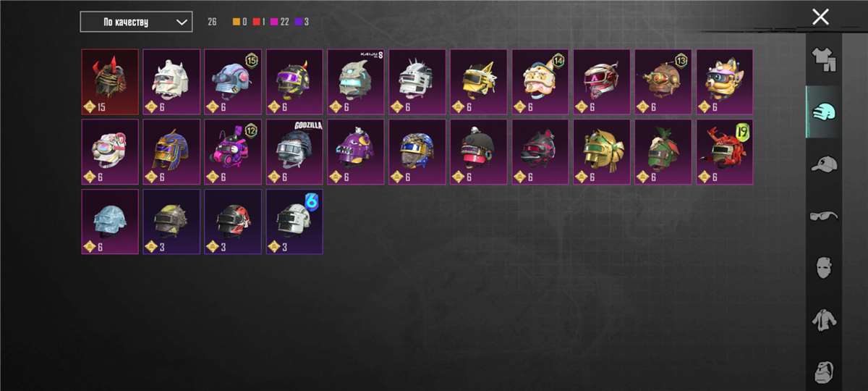868x391 pixels.
Task: Expand the 'По качеству' sort dropdown
Action: [136, 22]
